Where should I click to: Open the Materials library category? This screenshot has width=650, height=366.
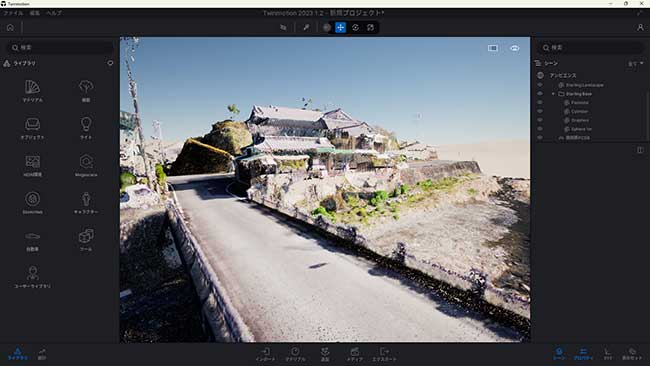tap(32, 90)
